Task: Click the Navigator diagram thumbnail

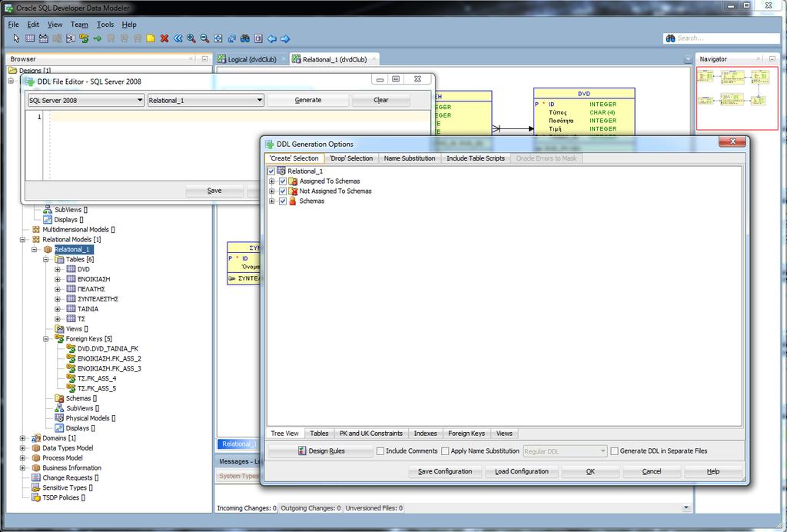Action: coord(737,98)
